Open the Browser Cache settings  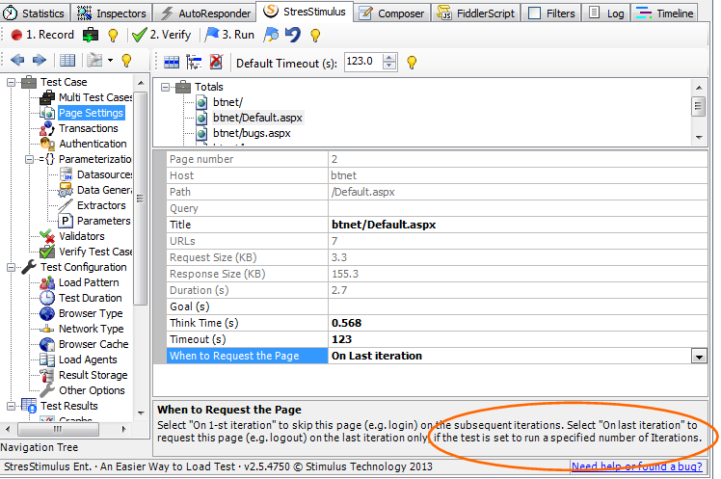coord(93,344)
